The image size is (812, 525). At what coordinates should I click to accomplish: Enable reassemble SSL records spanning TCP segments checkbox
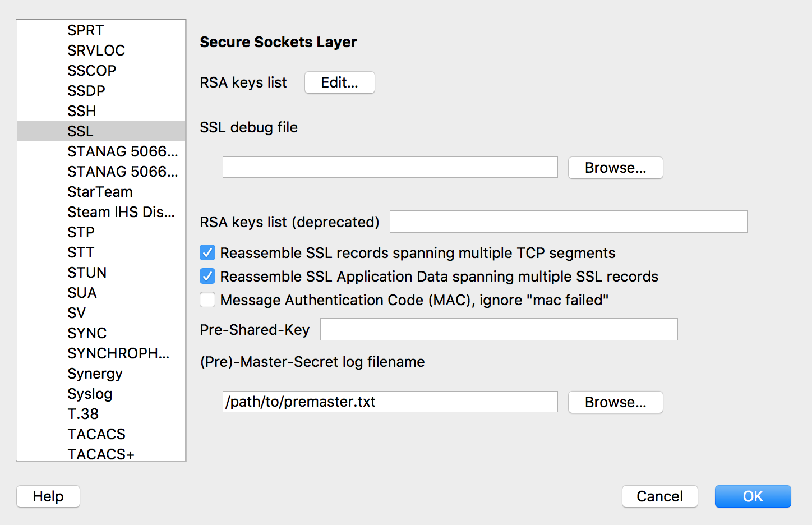click(x=207, y=253)
